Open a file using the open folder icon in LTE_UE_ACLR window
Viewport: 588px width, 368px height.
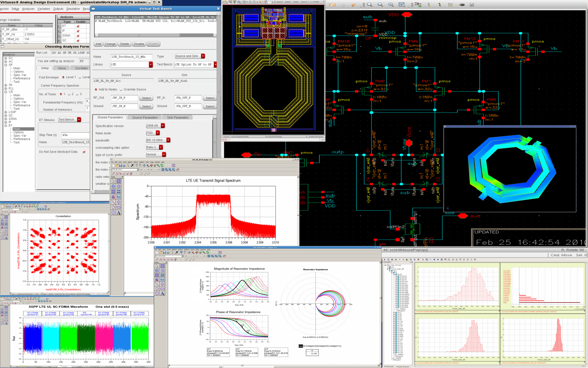[117, 165]
